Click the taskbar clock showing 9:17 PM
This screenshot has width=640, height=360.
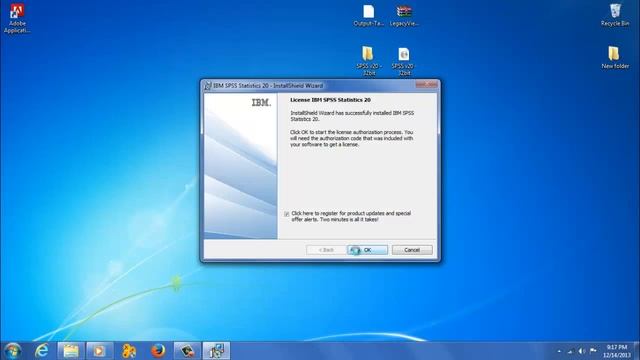(617, 351)
